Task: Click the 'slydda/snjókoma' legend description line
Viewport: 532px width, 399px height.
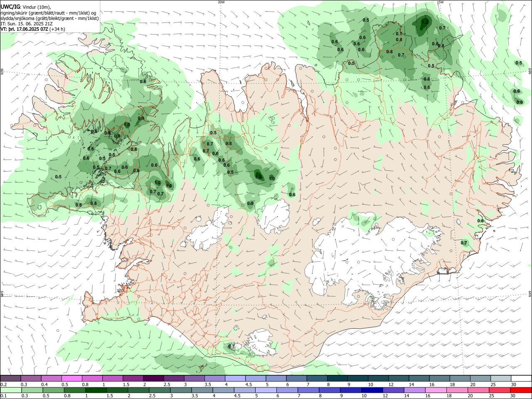Action: 49,18
